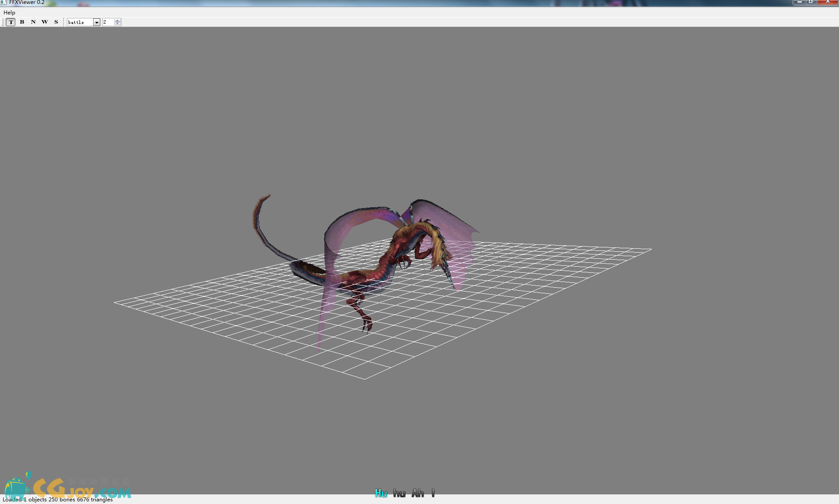Screen dimensions: 839x504
Task: Maximize the FFXViewer window
Action: pos(811,2)
